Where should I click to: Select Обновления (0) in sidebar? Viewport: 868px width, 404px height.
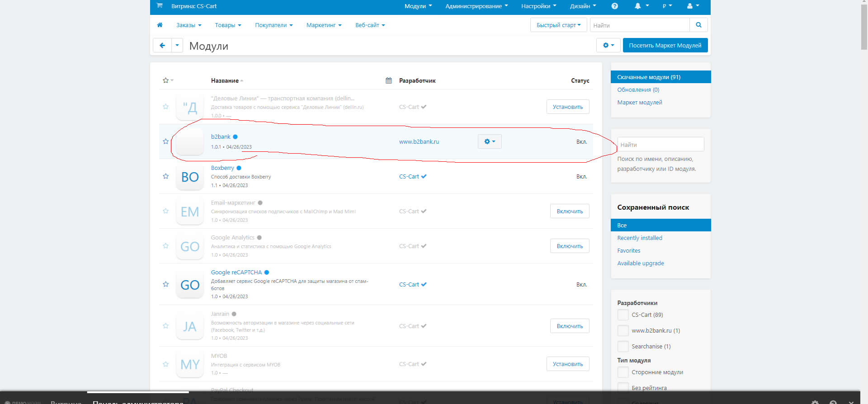(638, 90)
